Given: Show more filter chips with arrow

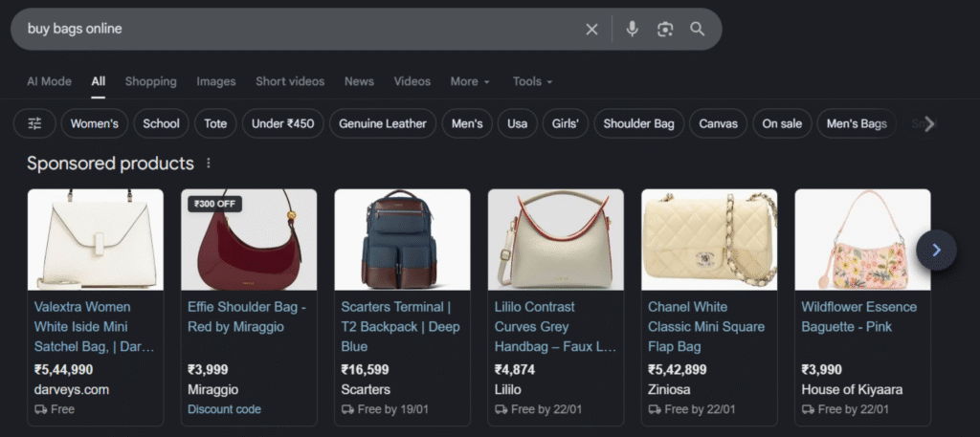Looking at the screenshot, I should tap(929, 123).
